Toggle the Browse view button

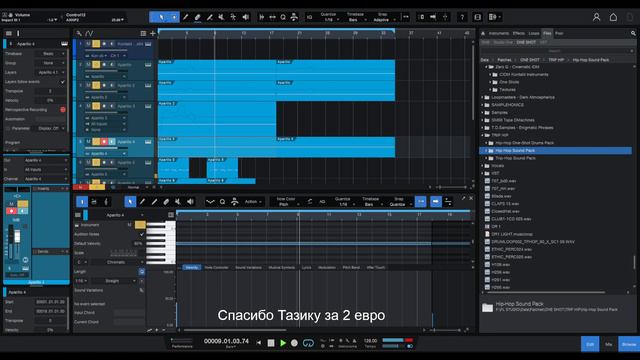pos(629,344)
